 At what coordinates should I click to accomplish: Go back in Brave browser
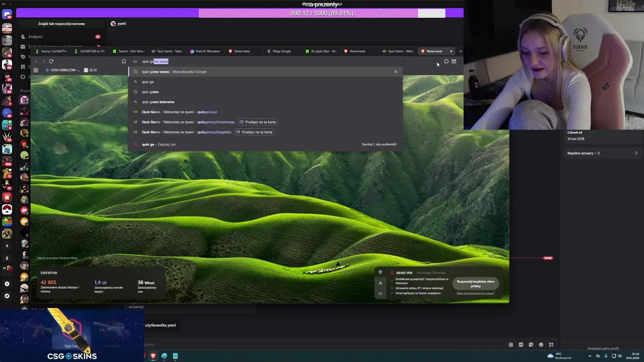coord(36,61)
